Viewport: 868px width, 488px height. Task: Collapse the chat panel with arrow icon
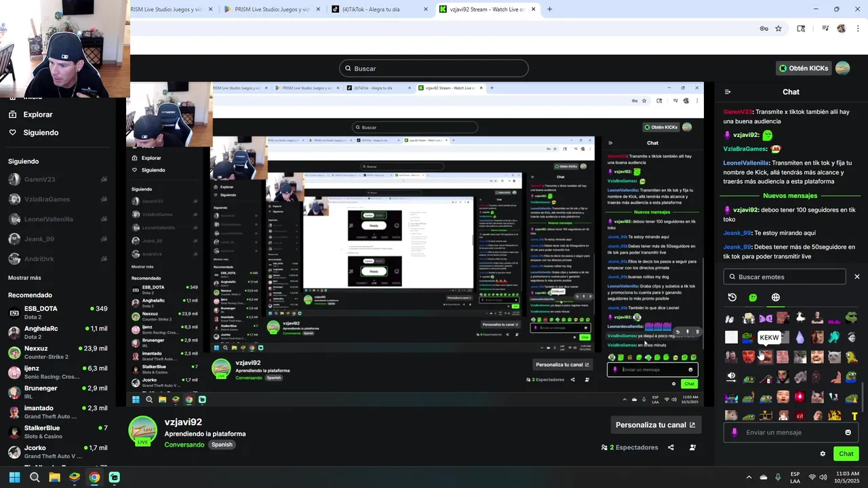(x=728, y=92)
